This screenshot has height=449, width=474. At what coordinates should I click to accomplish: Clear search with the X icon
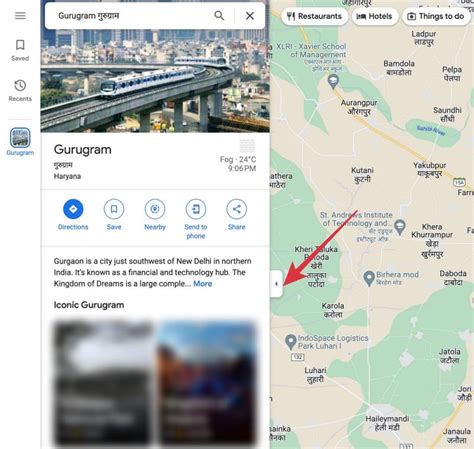point(250,16)
